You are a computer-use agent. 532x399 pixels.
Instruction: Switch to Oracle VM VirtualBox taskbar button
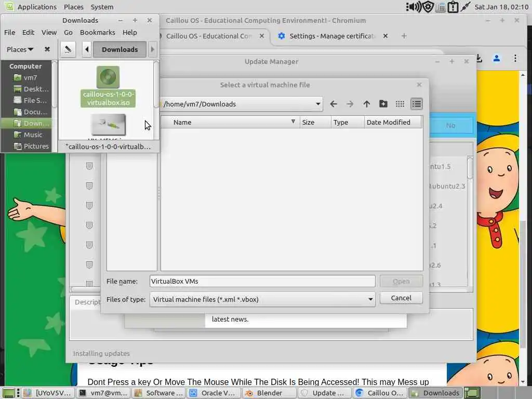pyautogui.click(x=214, y=393)
